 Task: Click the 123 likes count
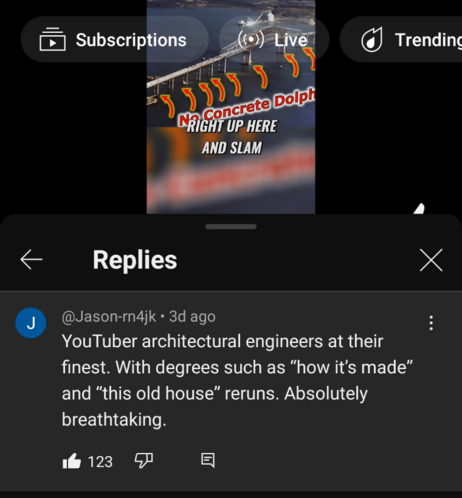pos(100,462)
